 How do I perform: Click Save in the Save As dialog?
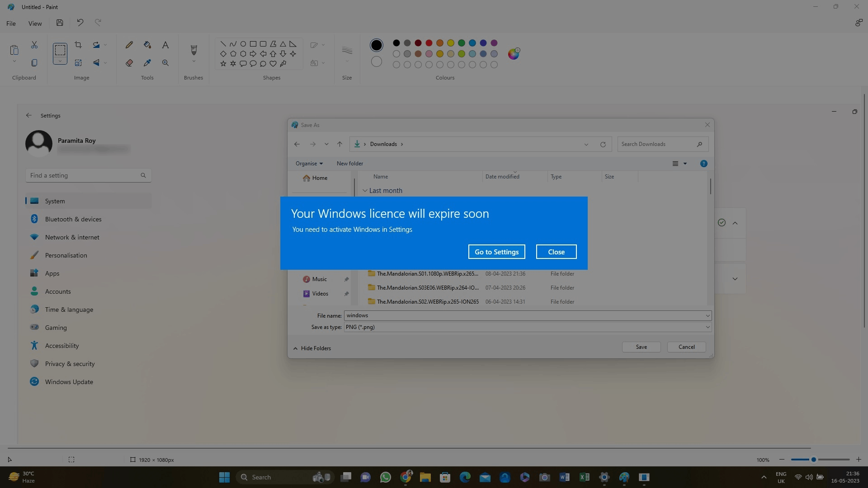pyautogui.click(x=641, y=347)
